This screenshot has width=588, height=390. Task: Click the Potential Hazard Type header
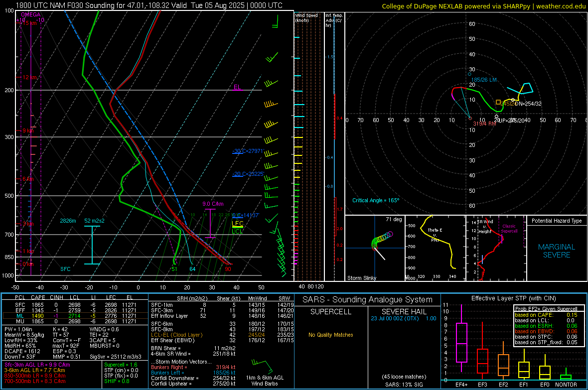(557, 221)
